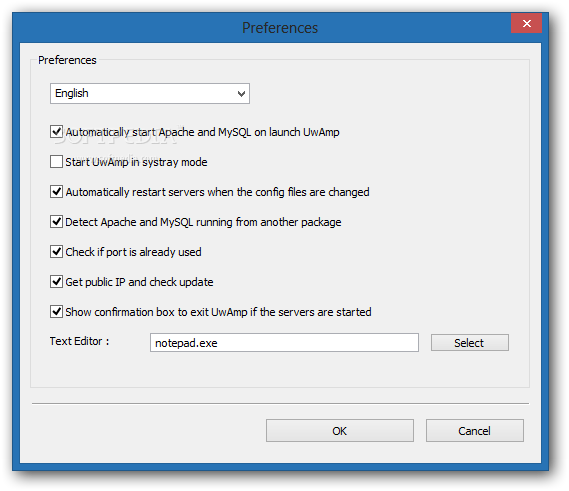Click the Select button for text editor
The image size is (569, 491).
coord(470,343)
